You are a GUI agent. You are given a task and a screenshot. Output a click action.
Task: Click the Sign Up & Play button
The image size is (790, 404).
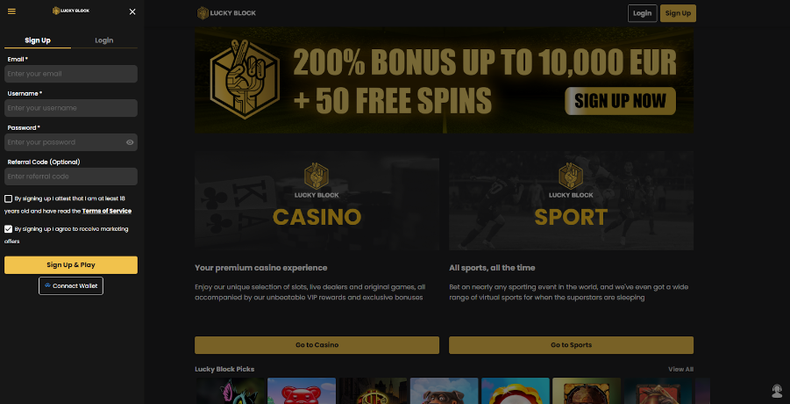click(x=71, y=265)
